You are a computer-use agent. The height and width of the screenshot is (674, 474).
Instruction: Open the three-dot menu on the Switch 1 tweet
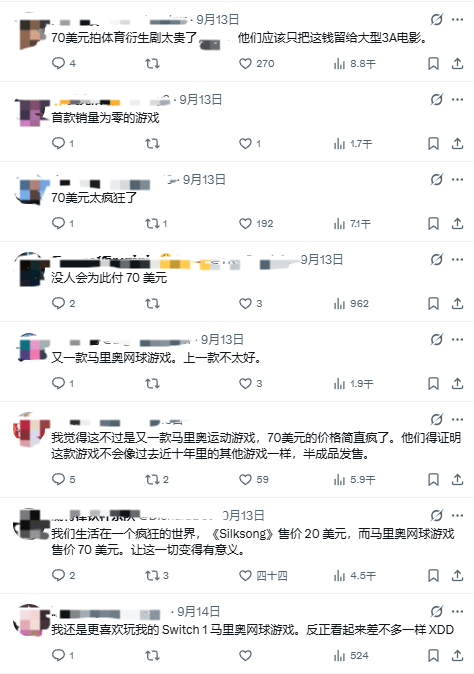458,611
